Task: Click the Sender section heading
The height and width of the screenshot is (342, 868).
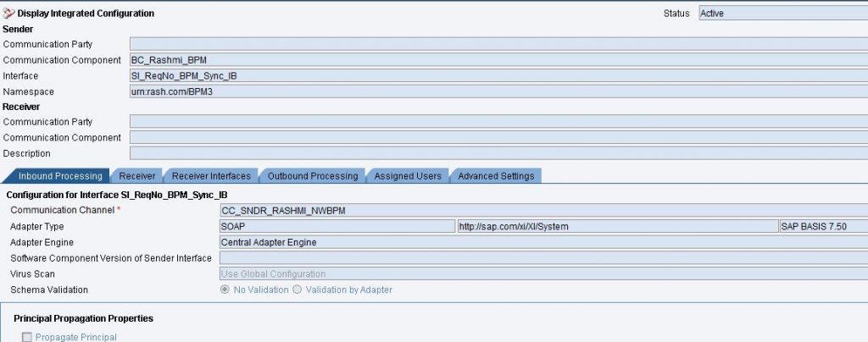Action: point(18,29)
